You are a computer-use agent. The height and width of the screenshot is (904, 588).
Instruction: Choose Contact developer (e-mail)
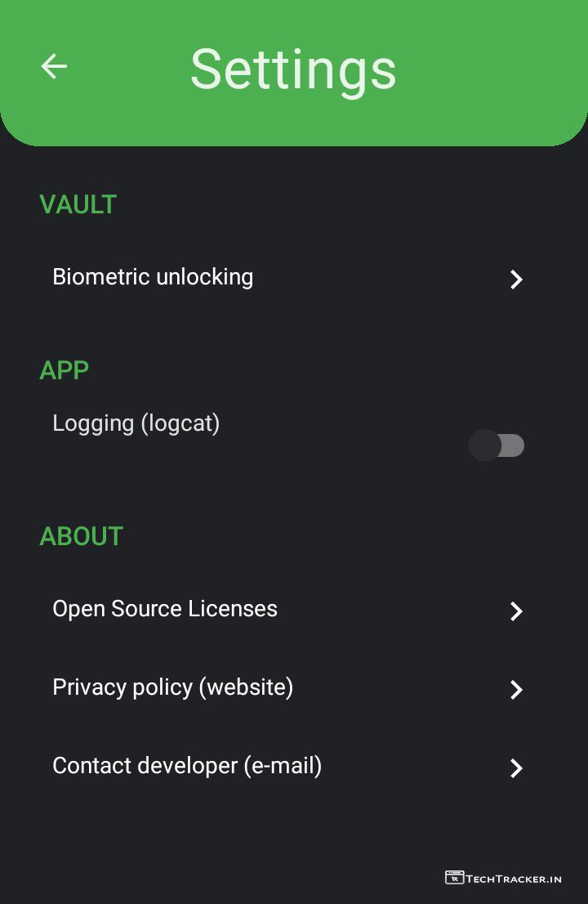point(187,766)
